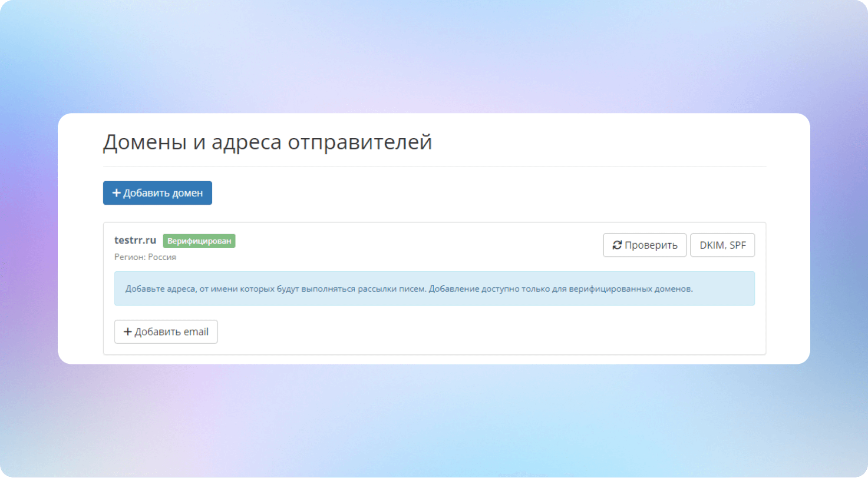Image resolution: width=868 pixels, height=478 pixels.
Task: Click the sentence starting Добавление доступно только
Action: click(560, 289)
